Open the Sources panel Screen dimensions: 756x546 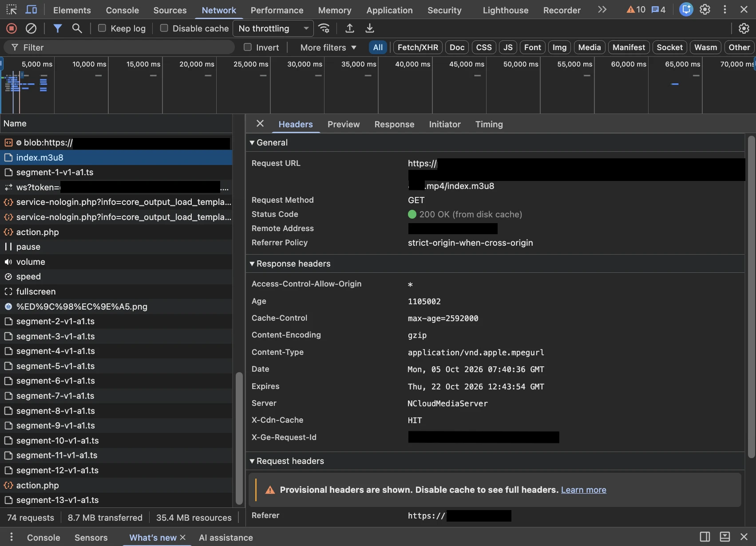click(170, 10)
